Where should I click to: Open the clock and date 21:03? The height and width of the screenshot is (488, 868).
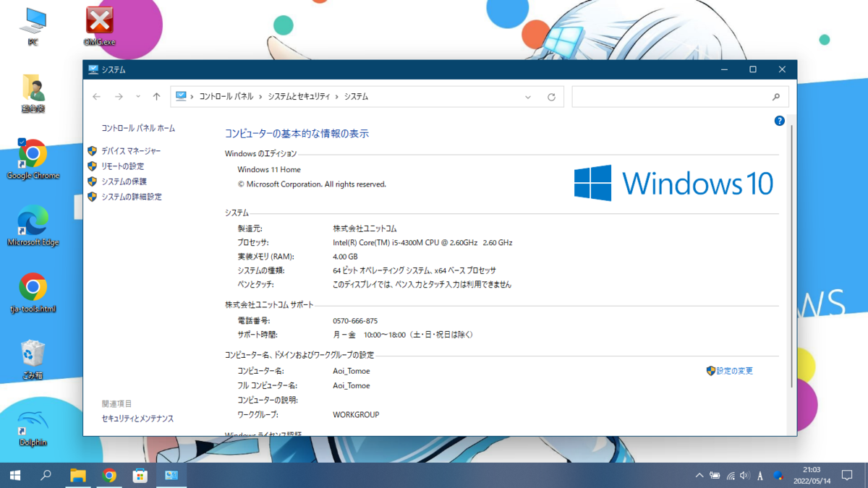(812, 475)
